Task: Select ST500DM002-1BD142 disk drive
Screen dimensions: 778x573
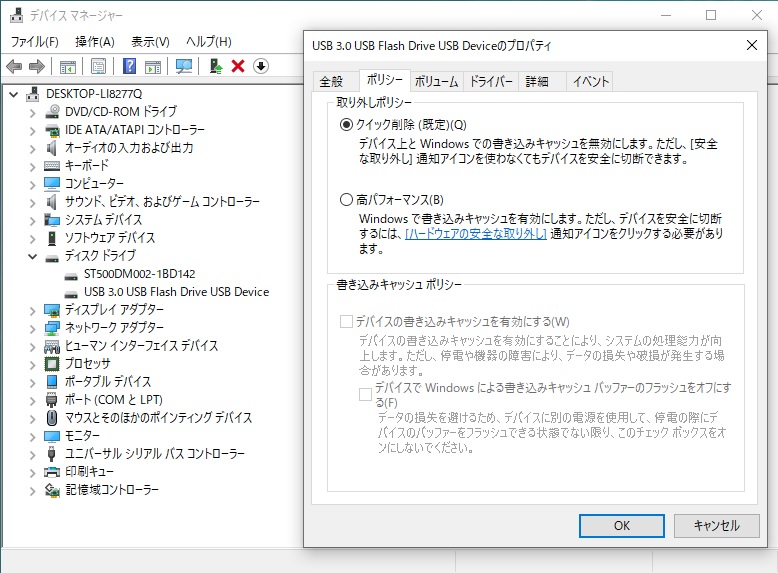Action: click(139, 274)
